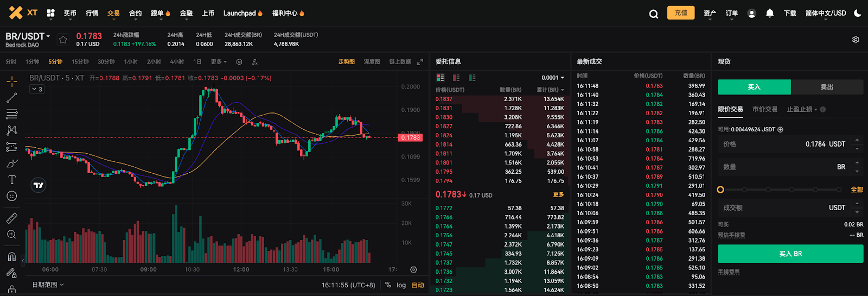Switch to 市价交易 market order tab

click(764, 109)
